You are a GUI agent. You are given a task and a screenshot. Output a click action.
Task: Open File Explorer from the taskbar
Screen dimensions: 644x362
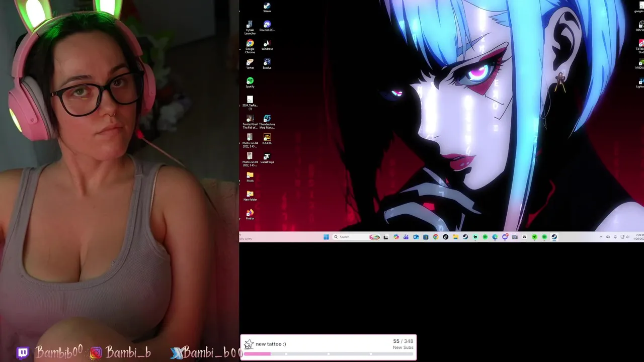coord(455,237)
